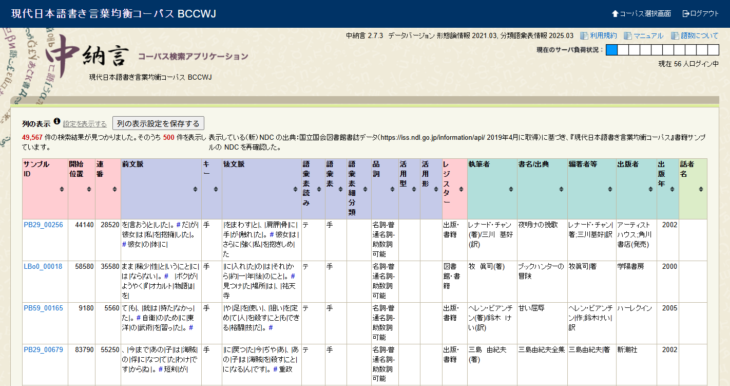Viewport: 730px width, 386px height.
Task: Sort by 出版年 column arrows
Action: coord(672,189)
